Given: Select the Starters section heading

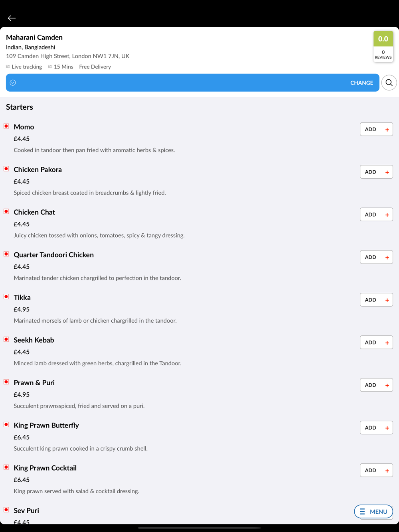Looking at the screenshot, I should point(20,107).
